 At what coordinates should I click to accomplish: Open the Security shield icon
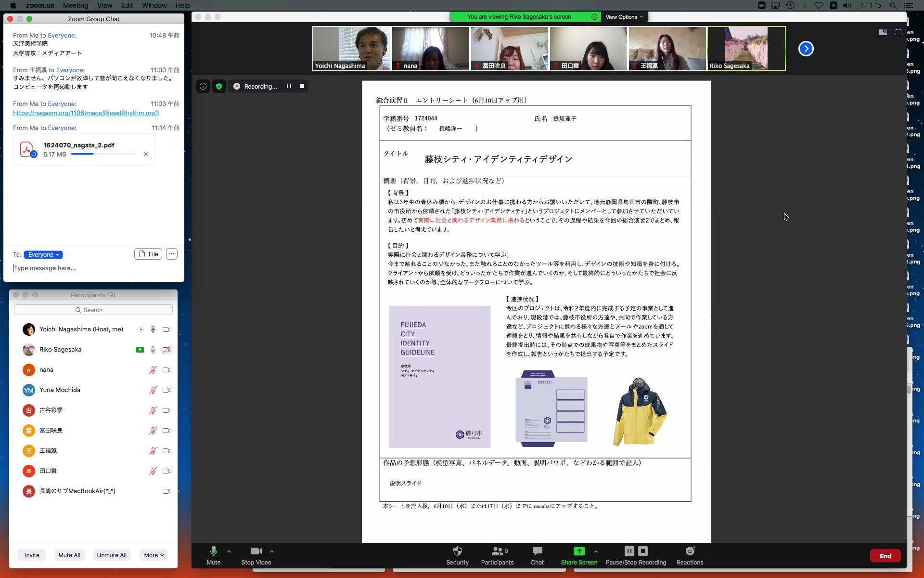click(457, 551)
